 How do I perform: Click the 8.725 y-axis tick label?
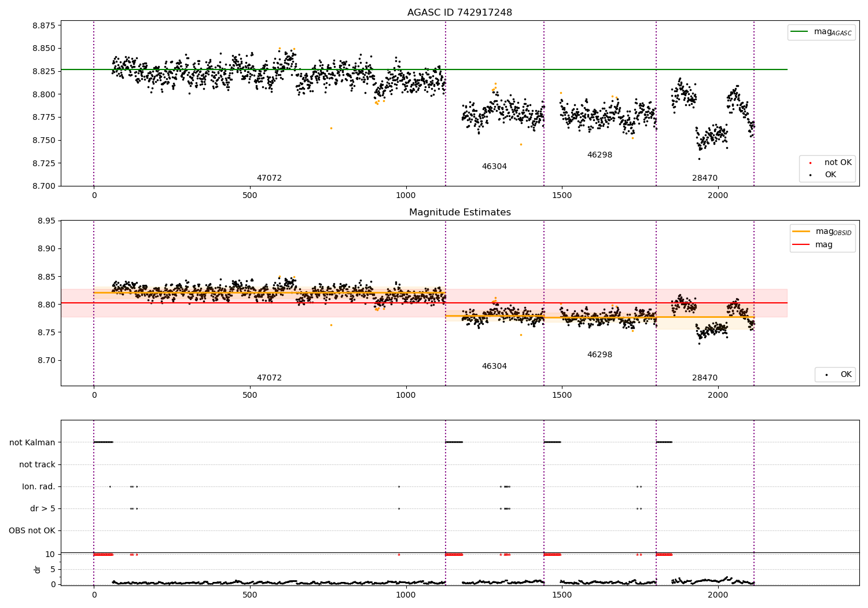click(x=44, y=163)
